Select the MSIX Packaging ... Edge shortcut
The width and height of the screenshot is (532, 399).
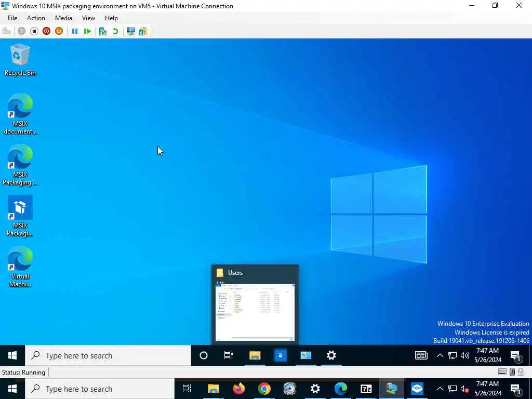20,165
